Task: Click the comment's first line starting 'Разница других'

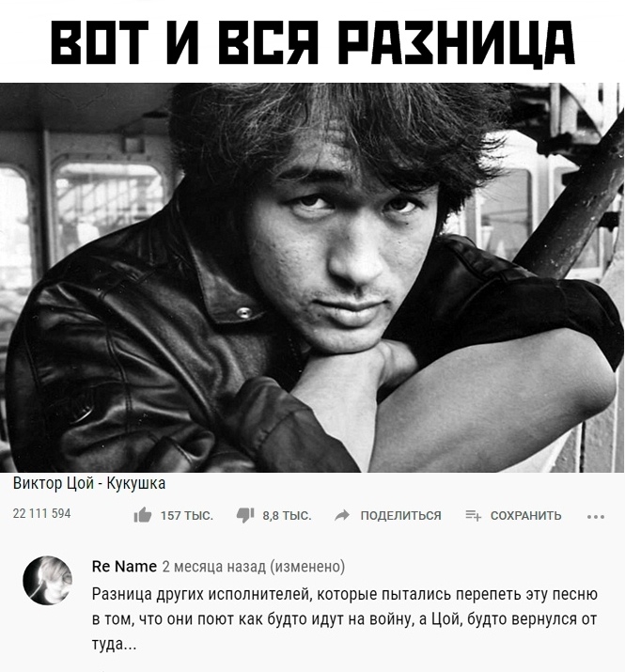Action: coord(345,594)
